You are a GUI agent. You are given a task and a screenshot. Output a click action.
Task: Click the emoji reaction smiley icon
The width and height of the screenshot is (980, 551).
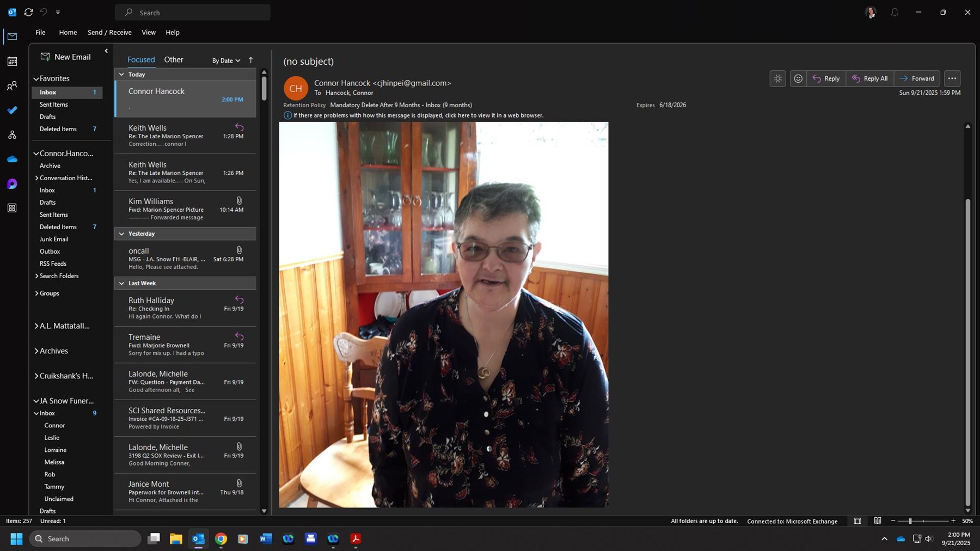(x=798, y=78)
